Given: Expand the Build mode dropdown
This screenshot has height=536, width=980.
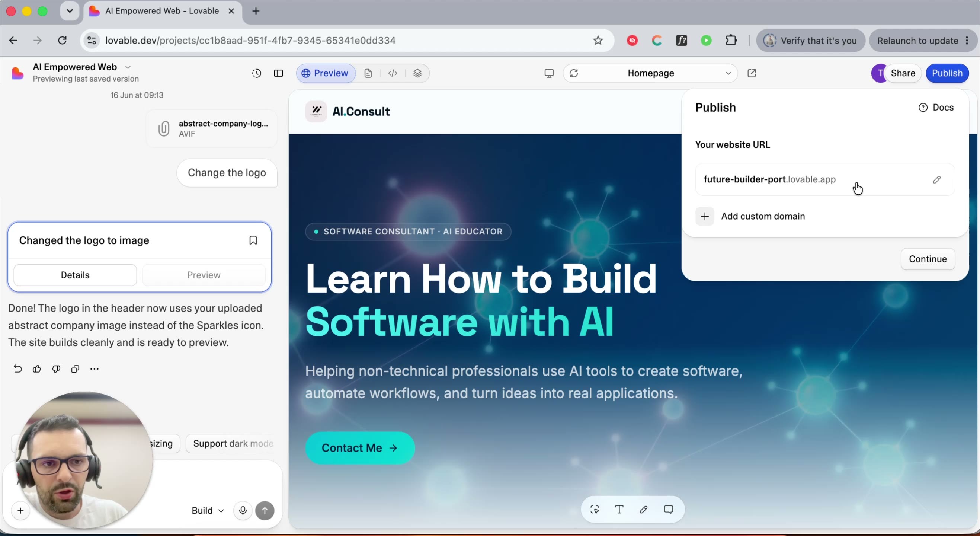Looking at the screenshot, I should click(208, 510).
